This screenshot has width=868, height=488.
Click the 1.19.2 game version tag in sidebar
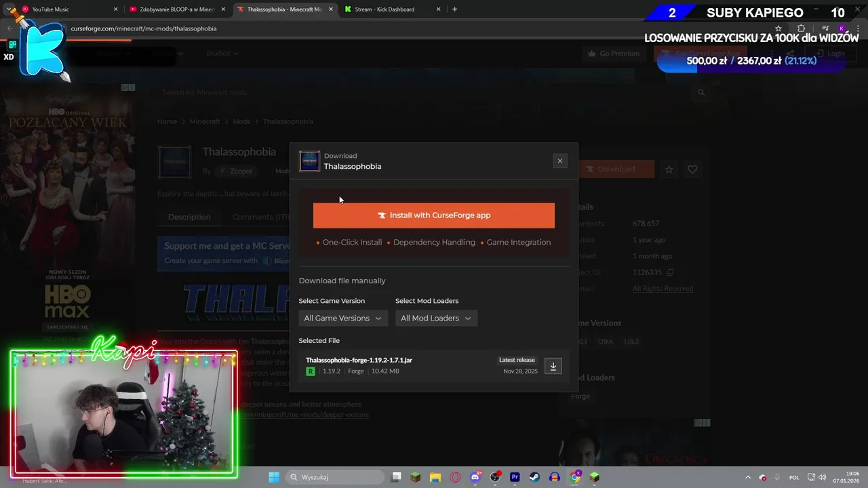(x=631, y=342)
